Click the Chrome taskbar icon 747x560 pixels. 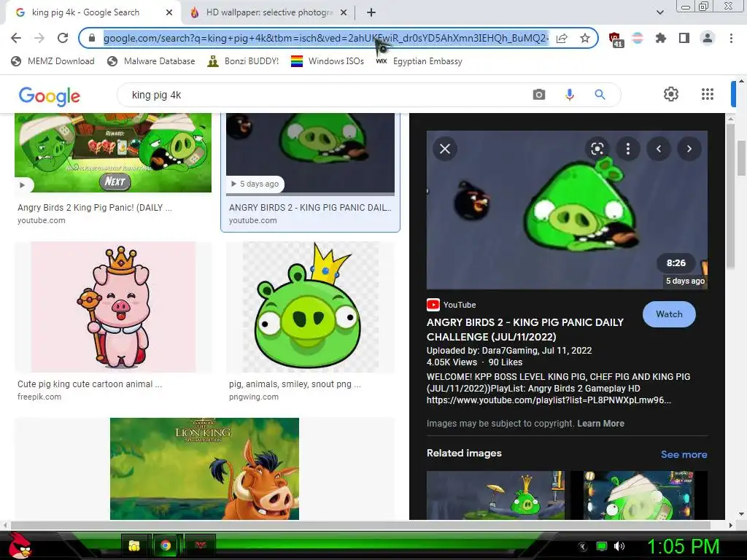click(166, 545)
